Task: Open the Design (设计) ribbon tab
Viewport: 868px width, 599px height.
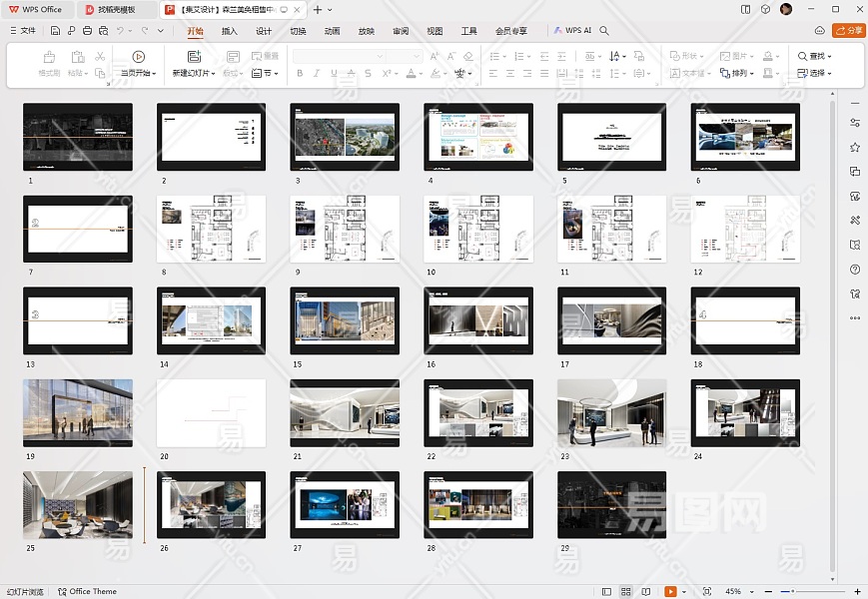Action: (264, 31)
